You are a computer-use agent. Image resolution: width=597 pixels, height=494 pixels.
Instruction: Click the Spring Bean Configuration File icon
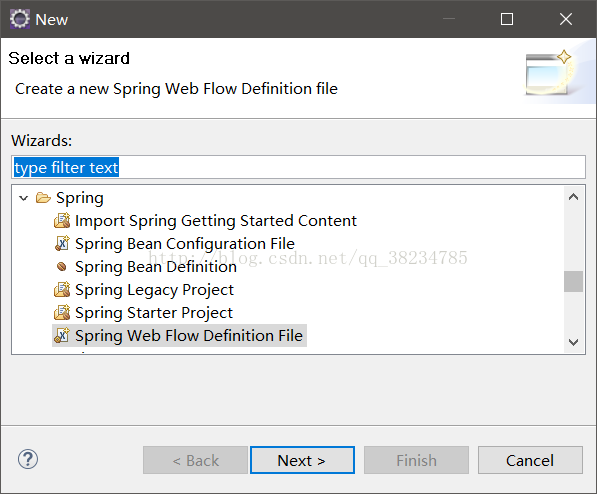(x=62, y=244)
